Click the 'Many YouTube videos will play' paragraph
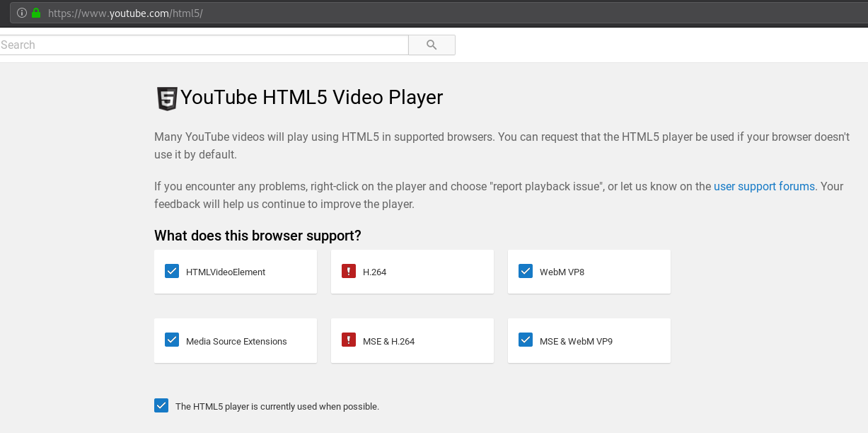The width and height of the screenshot is (868, 433). [502, 145]
